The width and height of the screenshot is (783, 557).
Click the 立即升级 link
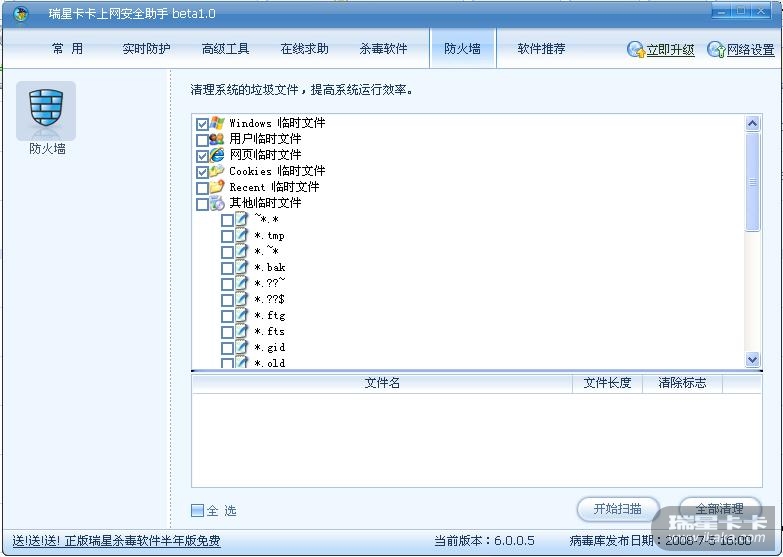(x=670, y=49)
